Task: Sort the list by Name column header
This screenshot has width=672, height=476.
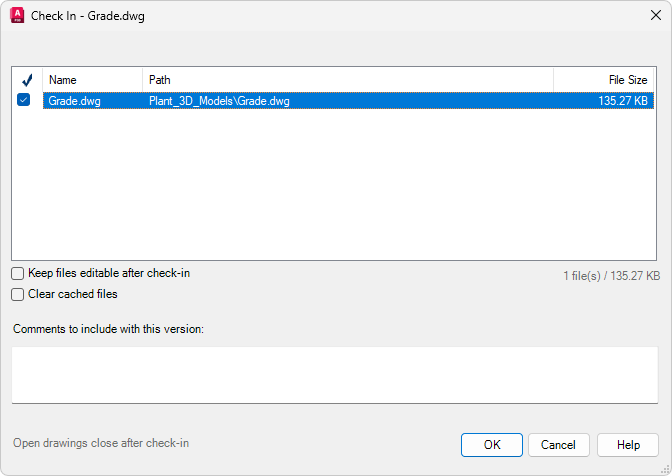Action: click(x=92, y=80)
